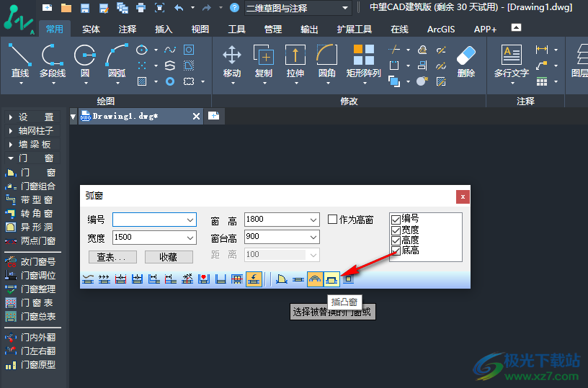This screenshot has height=388, width=588.
Task: Click the save icon in quick access toolbar
Action: tap(85, 7)
